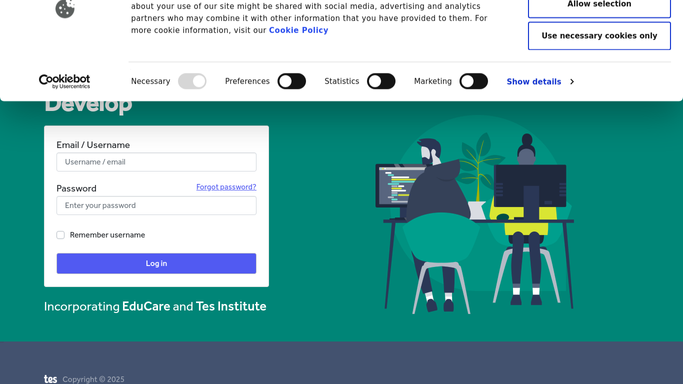Click the Copyright © 2025 footer text

pyautogui.click(x=93, y=379)
